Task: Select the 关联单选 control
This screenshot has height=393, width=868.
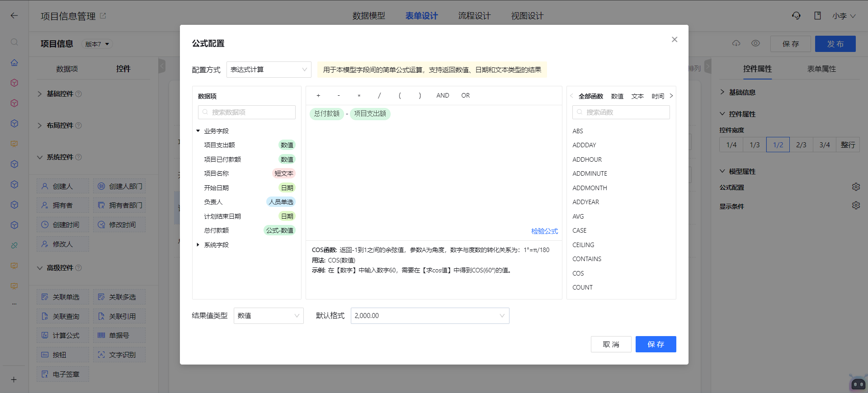Action: click(63, 297)
